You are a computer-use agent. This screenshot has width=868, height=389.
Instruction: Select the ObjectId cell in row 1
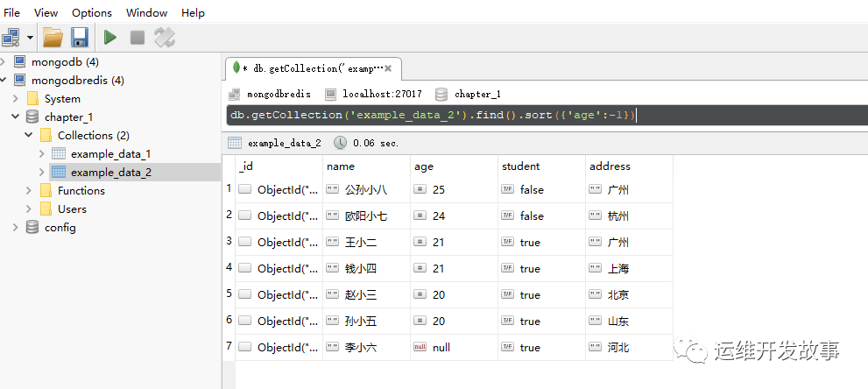point(279,190)
